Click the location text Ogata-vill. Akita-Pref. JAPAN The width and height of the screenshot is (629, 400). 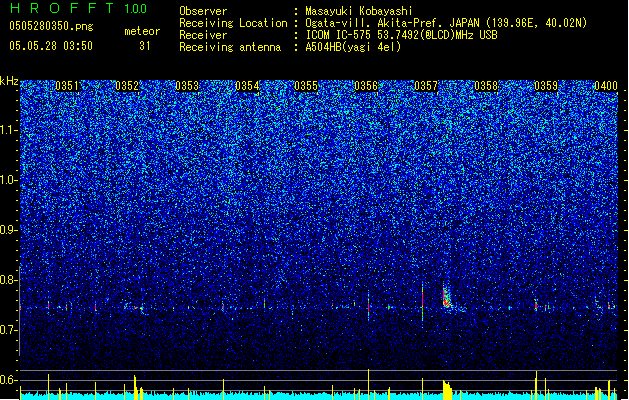click(x=392, y=23)
